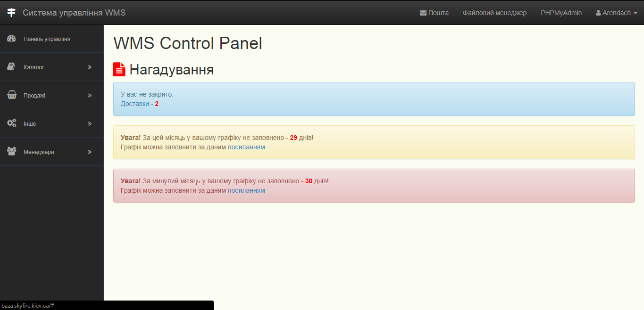Click the book icon beside Каталог

pos(11,67)
